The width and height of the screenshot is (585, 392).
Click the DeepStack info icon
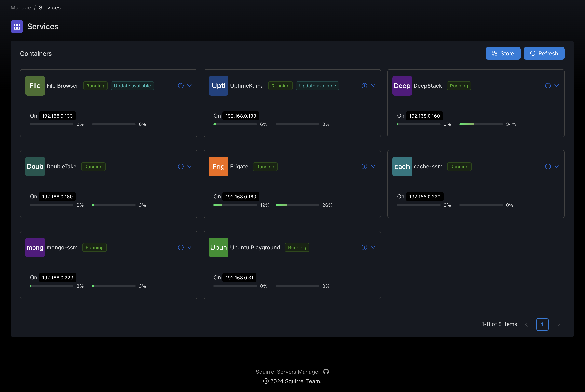tap(548, 86)
